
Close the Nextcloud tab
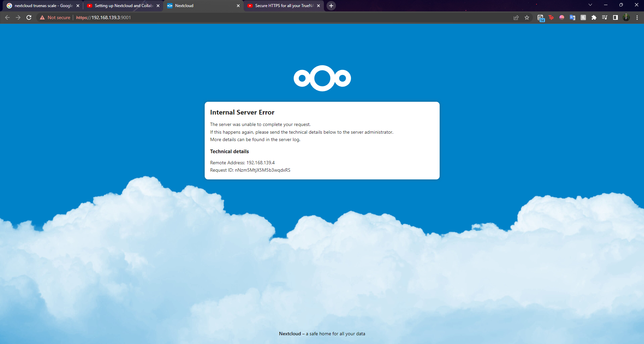tap(238, 6)
